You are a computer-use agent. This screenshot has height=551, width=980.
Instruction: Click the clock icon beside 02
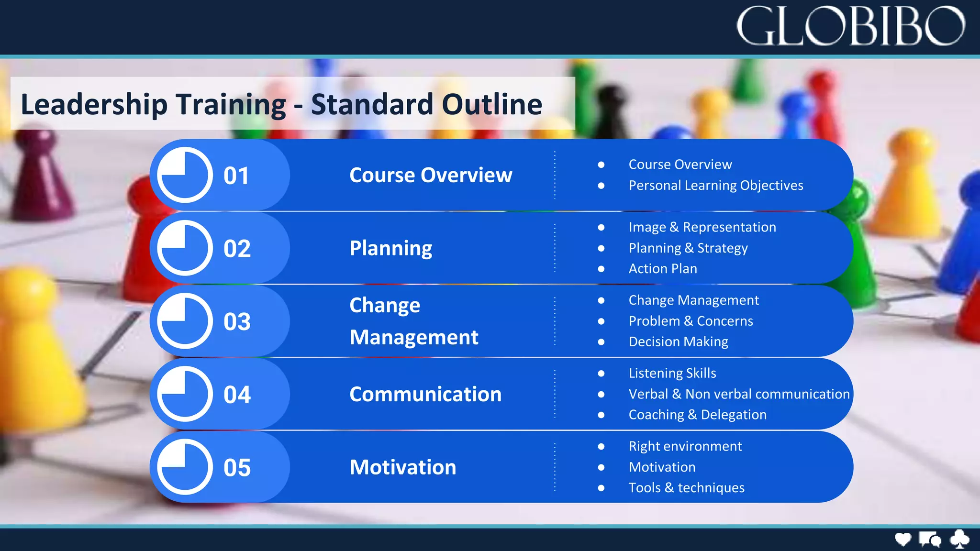[x=185, y=248]
